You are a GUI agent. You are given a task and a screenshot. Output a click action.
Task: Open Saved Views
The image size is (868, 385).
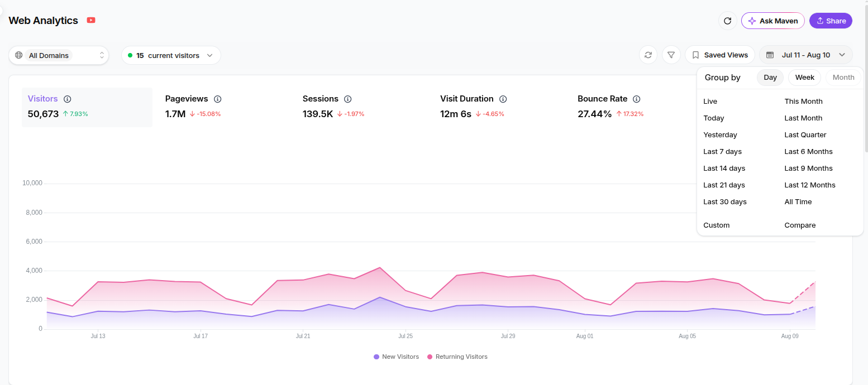tap(720, 55)
